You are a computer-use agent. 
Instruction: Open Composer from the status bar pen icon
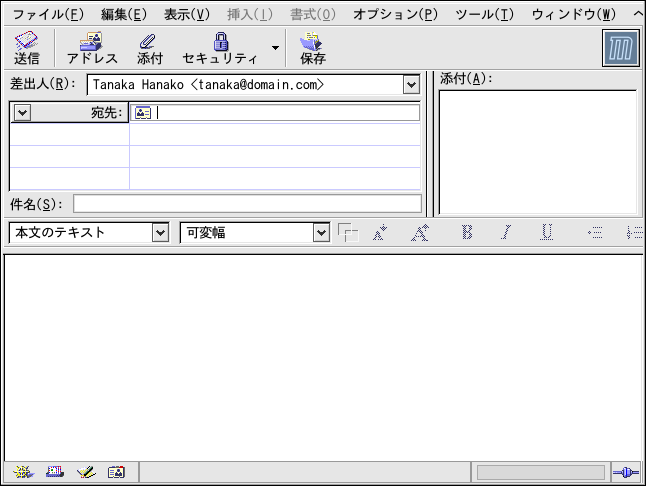[x=85, y=472]
